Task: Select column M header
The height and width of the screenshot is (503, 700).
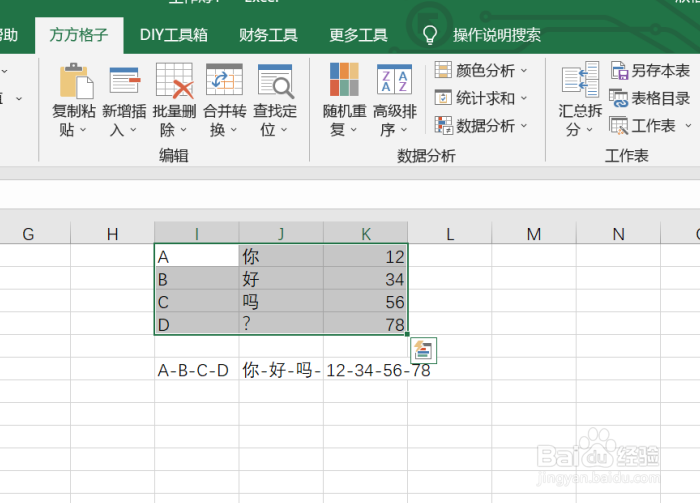Action: (534, 233)
